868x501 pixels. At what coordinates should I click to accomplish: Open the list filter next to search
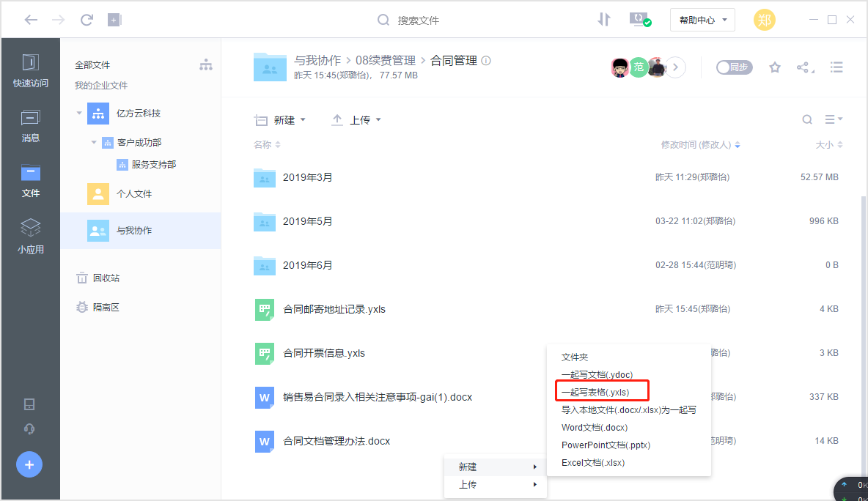tap(833, 119)
